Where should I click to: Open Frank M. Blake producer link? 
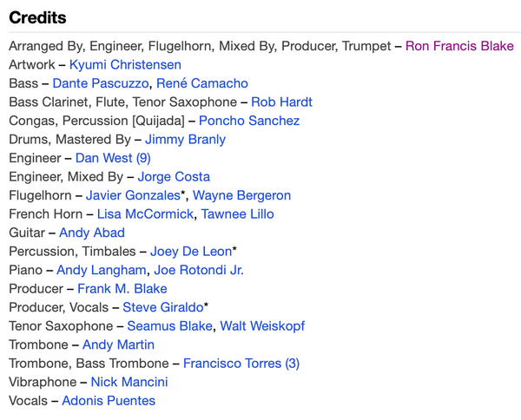(x=122, y=289)
